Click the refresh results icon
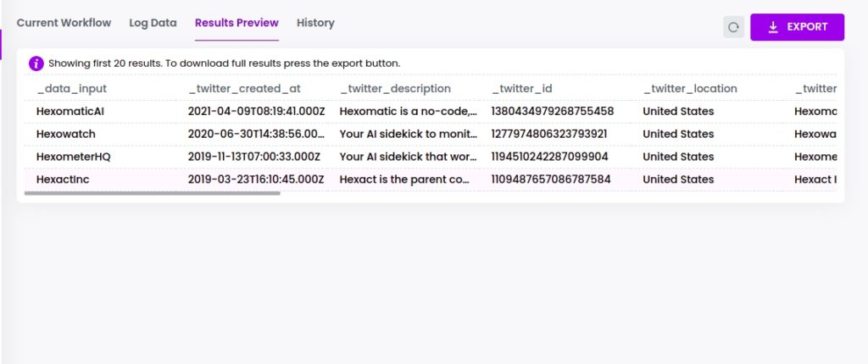Image resolution: width=868 pixels, height=364 pixels. tap(733, 27)
